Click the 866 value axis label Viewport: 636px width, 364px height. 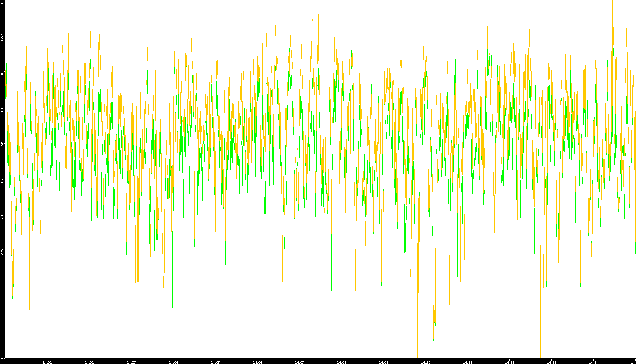(2, 288)
